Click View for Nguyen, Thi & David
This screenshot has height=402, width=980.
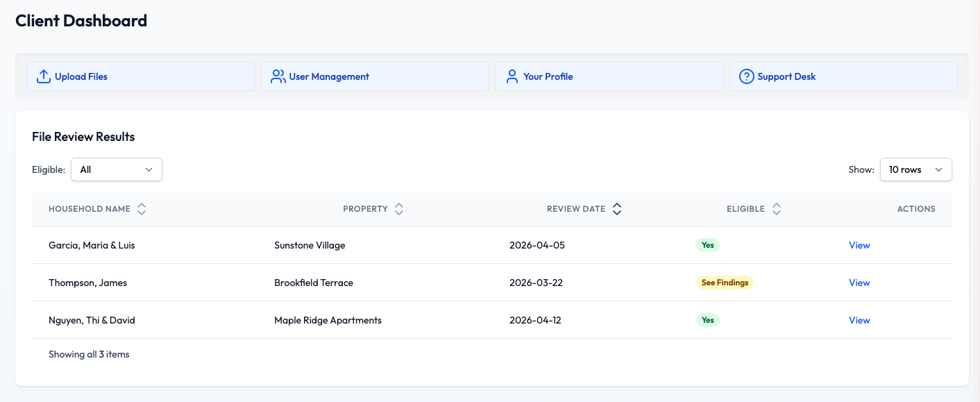pyautogui.click(x=859, y=320)
